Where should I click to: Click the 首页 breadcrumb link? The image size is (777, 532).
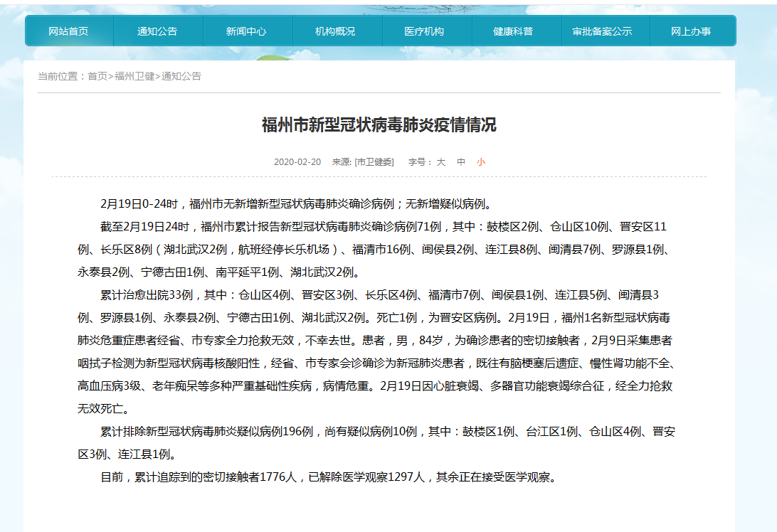[x=97, y=76]
